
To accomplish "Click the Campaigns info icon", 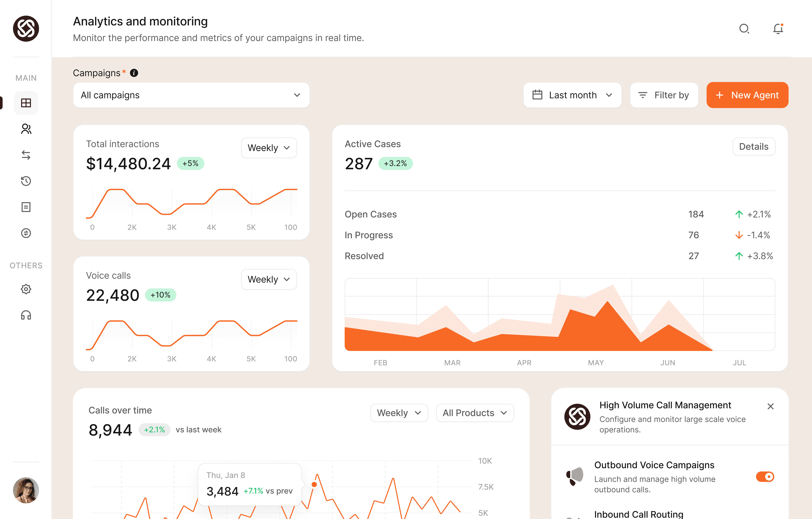I will (x=134, y=73).
